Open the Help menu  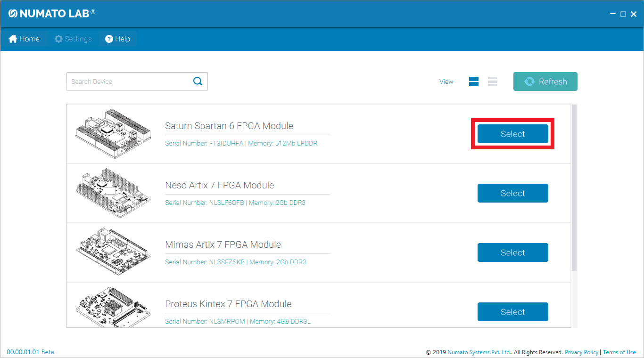click(x=118, y=39)
